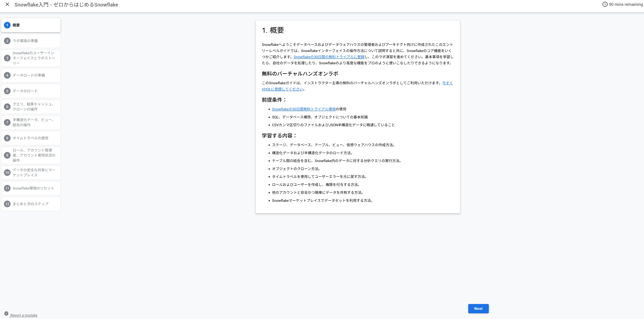Click the 1. 概要 heading
This screenshot has height=319, width=644.
pos(273,30)
